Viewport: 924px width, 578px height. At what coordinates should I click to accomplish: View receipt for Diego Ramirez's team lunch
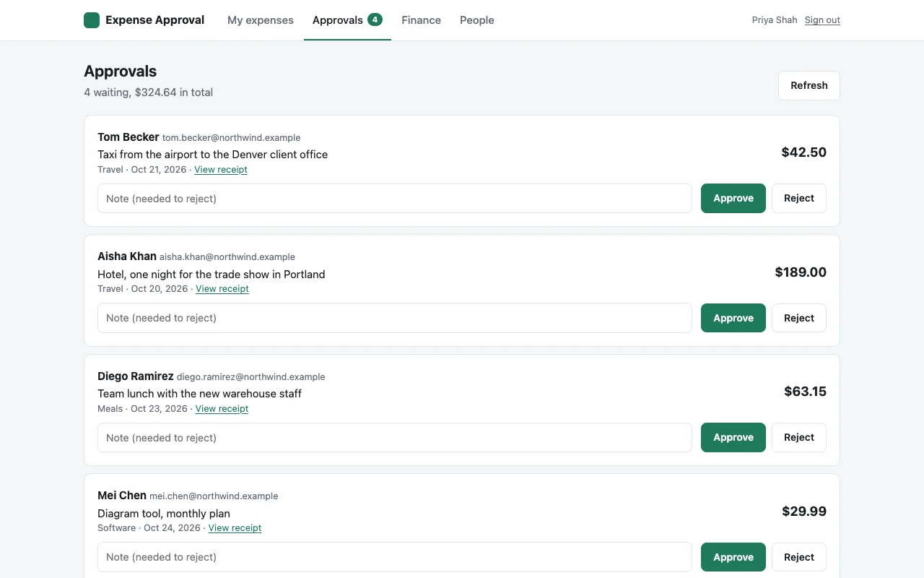coord(222,409)
